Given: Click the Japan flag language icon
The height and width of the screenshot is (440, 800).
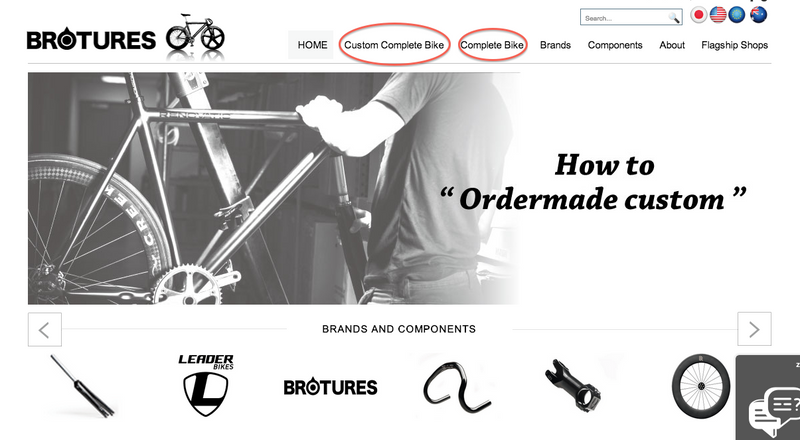Looking at the screenshot, I should pos(698,15).
